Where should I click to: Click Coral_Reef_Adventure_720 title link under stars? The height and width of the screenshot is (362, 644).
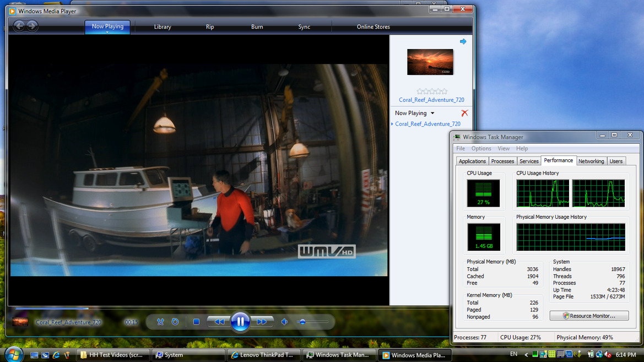[431, 100]
